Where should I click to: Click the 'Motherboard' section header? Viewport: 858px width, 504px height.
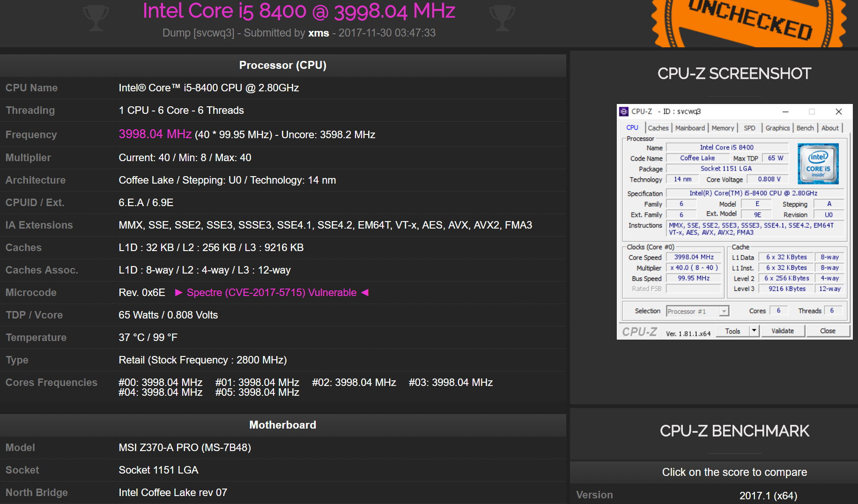pyautogui.click(x=283, y=425)
